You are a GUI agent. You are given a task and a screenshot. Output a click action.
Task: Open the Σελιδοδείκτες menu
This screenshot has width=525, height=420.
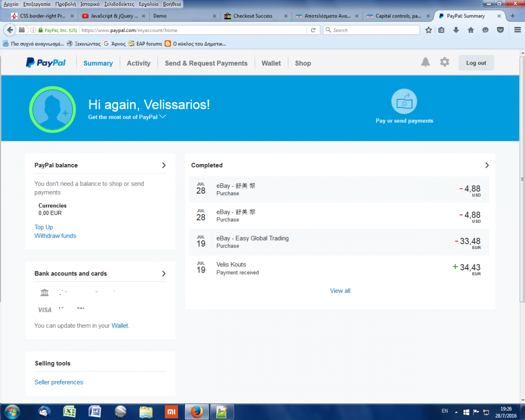(120, 4)
